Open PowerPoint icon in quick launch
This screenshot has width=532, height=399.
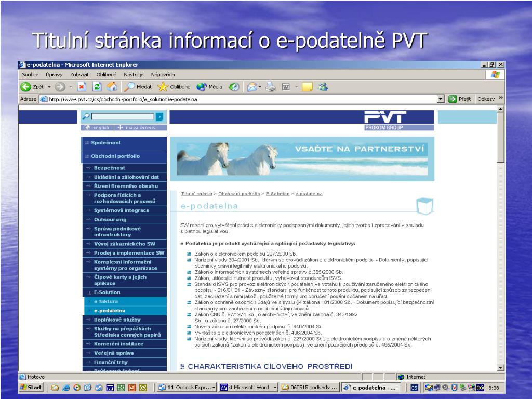coord(131,388)
